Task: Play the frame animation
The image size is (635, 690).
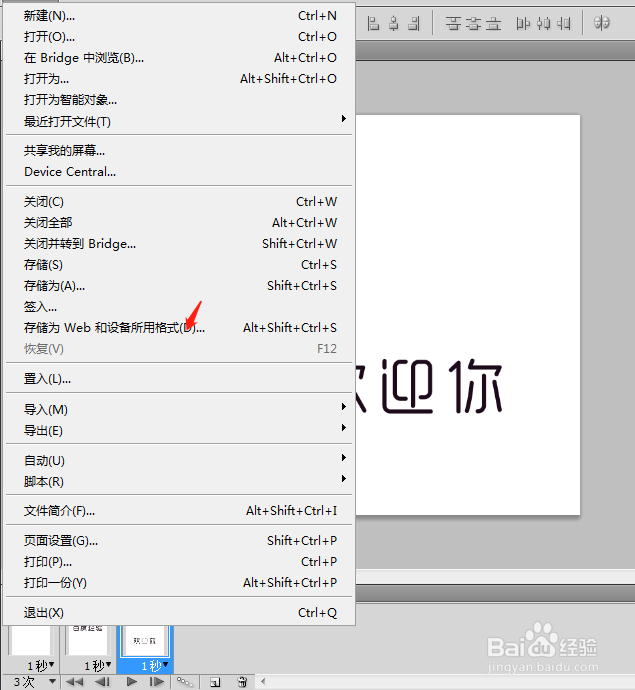Action: point(131,682)
